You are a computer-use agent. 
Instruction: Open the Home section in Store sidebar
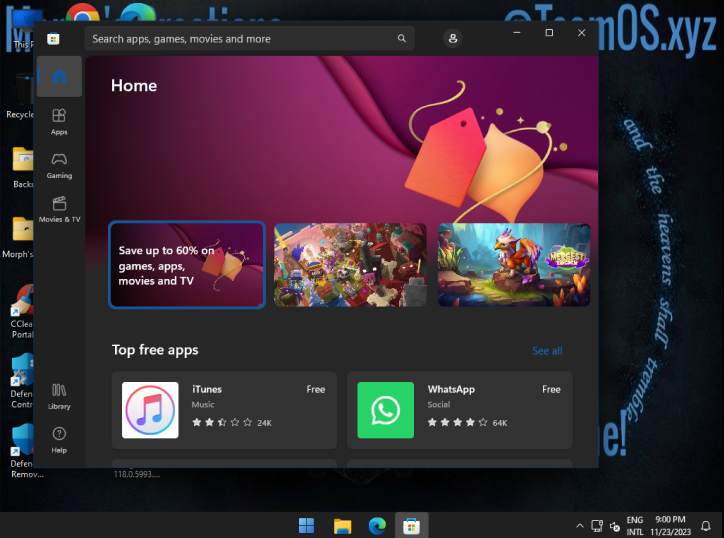[59, 76]
